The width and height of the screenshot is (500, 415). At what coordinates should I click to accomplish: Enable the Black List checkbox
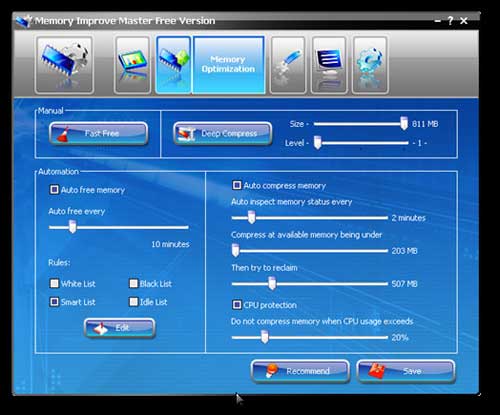coord(133,283)
